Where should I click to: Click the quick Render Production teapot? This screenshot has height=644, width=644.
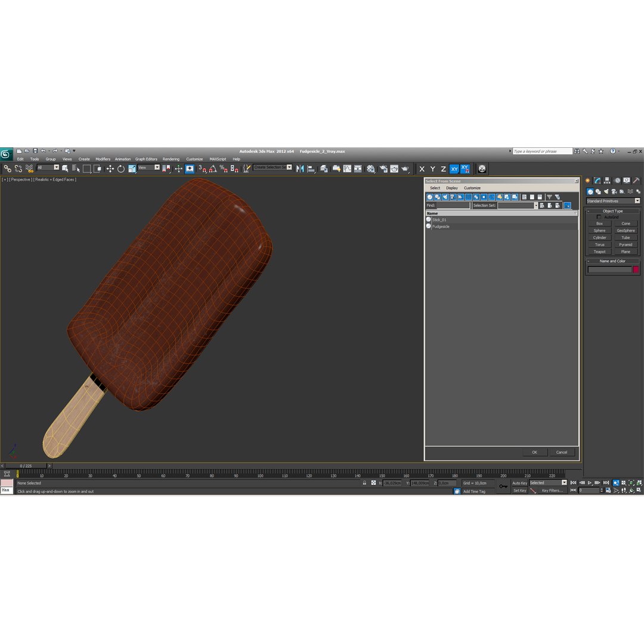(x=405, y=168)
